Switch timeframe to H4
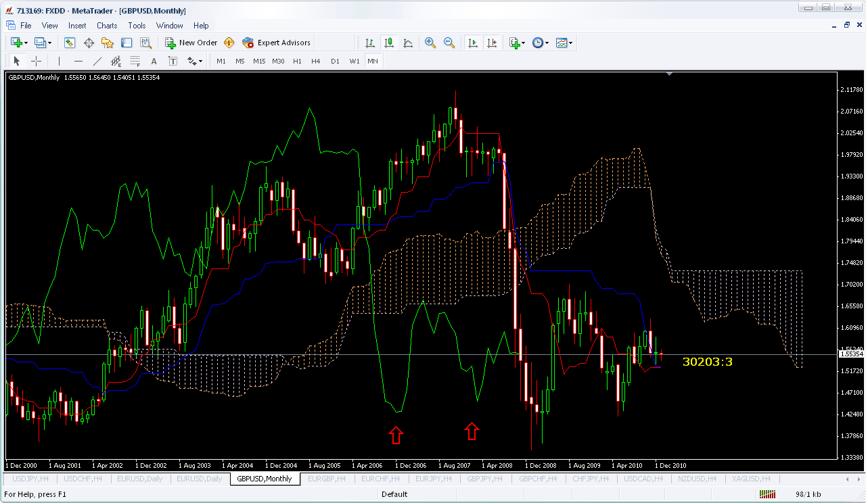The width and height of the screenshot is (868, 503). [x=316, y=61]
